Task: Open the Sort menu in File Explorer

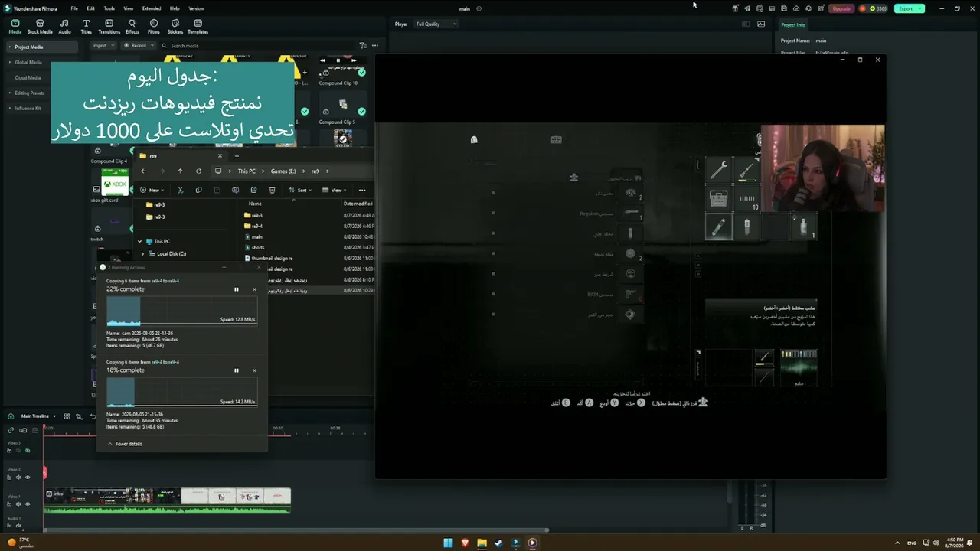Action: click(x=301, y=190)
